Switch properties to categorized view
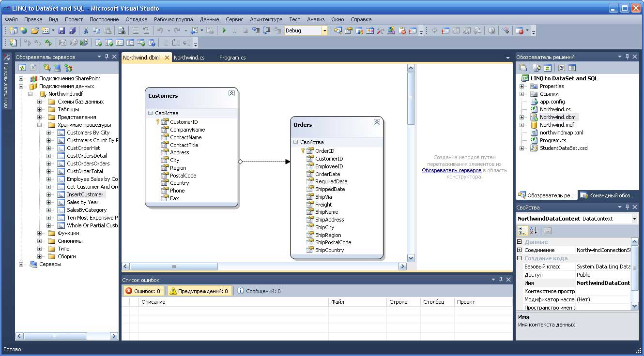This screenshot has width=644, height=356. 522,231
